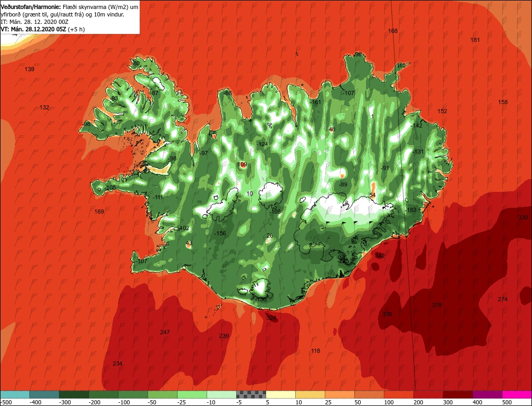Click the legend label "500"
The image size is (532, 406).
[x=507, y=402]
